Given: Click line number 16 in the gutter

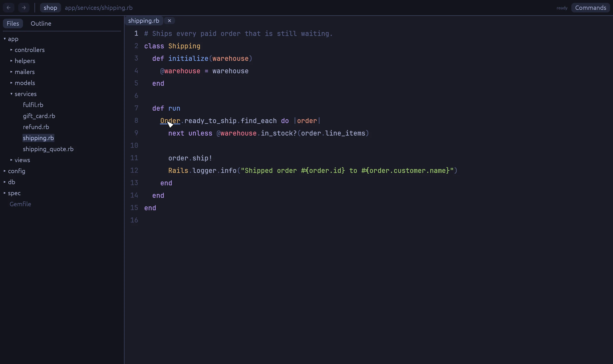Looking at the screenshot, I should (x=134, y=220).
